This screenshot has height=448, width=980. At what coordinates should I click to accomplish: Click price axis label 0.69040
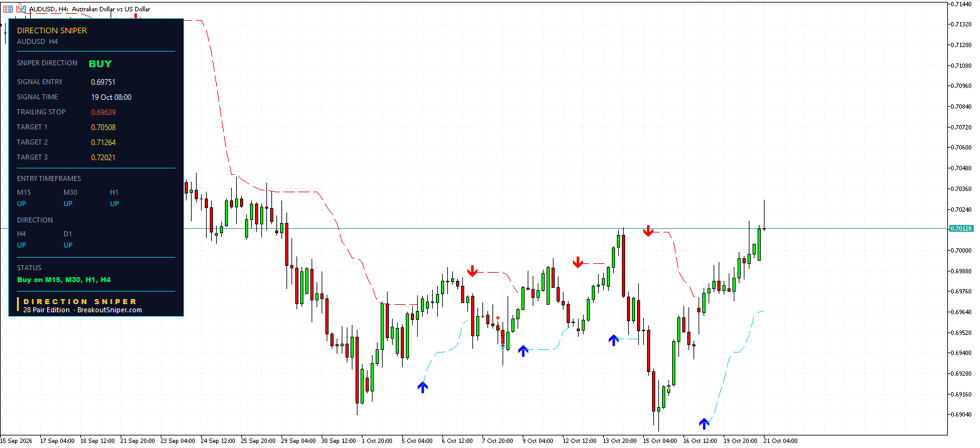962,415
